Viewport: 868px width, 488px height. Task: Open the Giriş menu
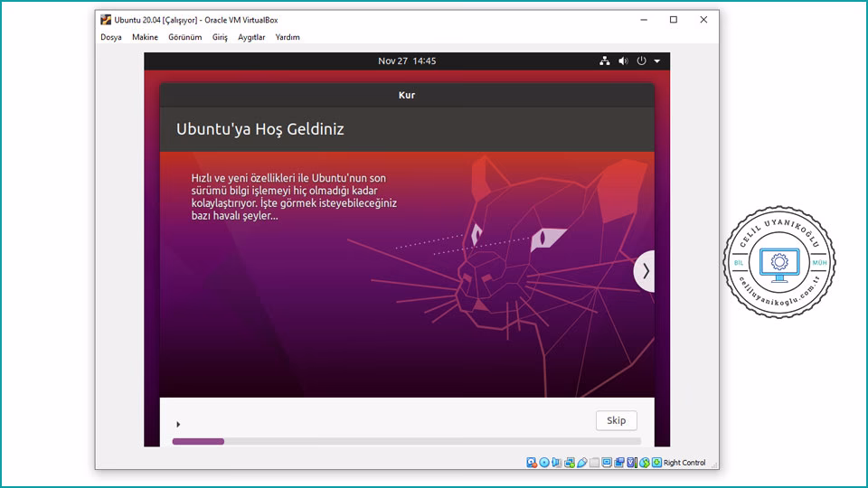coord(220,37)
